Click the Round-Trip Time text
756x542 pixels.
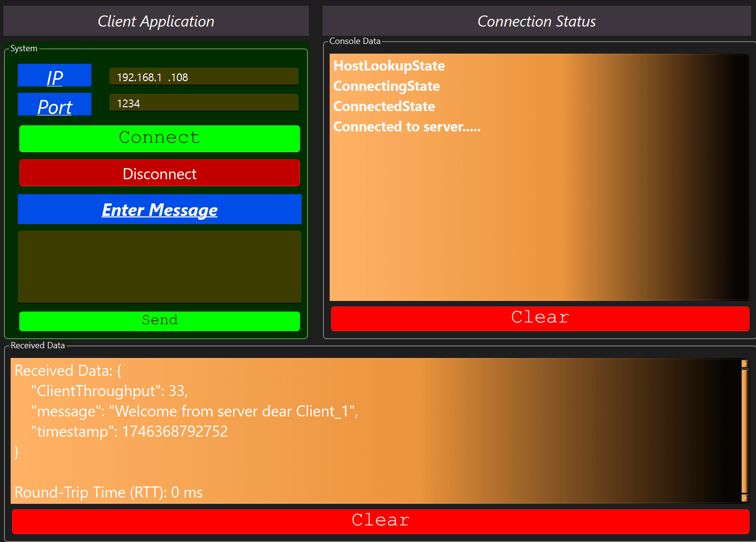click(x=108, y=492)
